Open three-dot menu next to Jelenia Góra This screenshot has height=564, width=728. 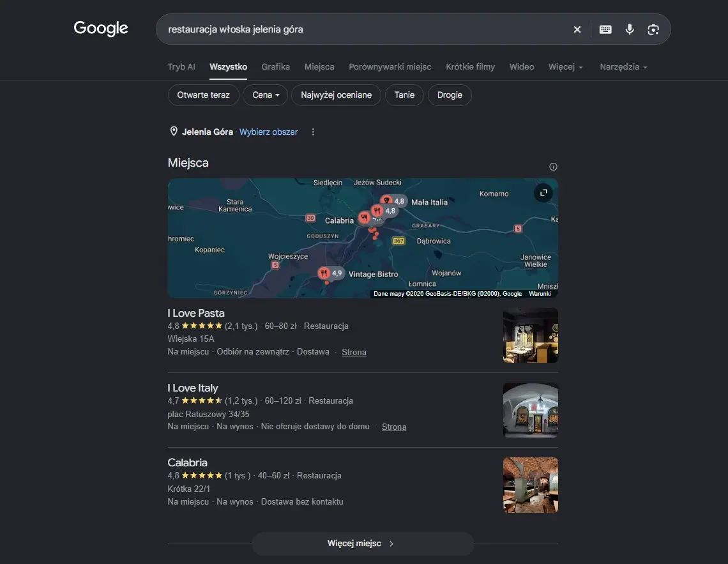pyautogui.click(x=313, y=132)
